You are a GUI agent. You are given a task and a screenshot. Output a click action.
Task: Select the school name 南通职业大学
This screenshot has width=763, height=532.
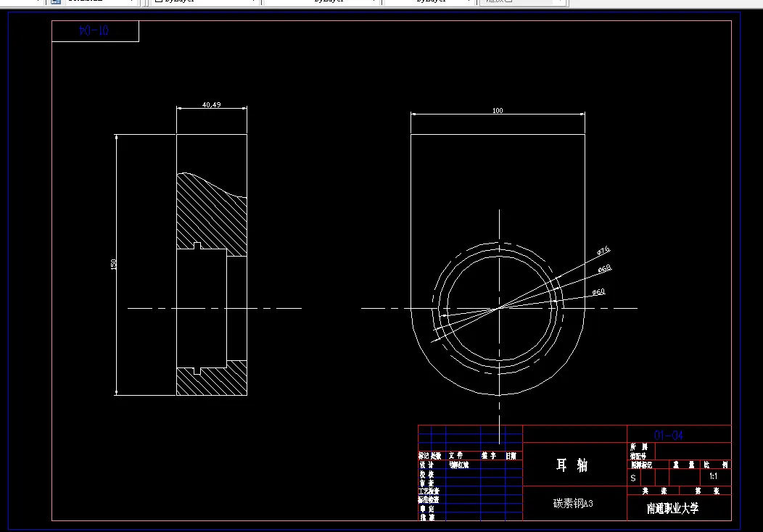672,509
